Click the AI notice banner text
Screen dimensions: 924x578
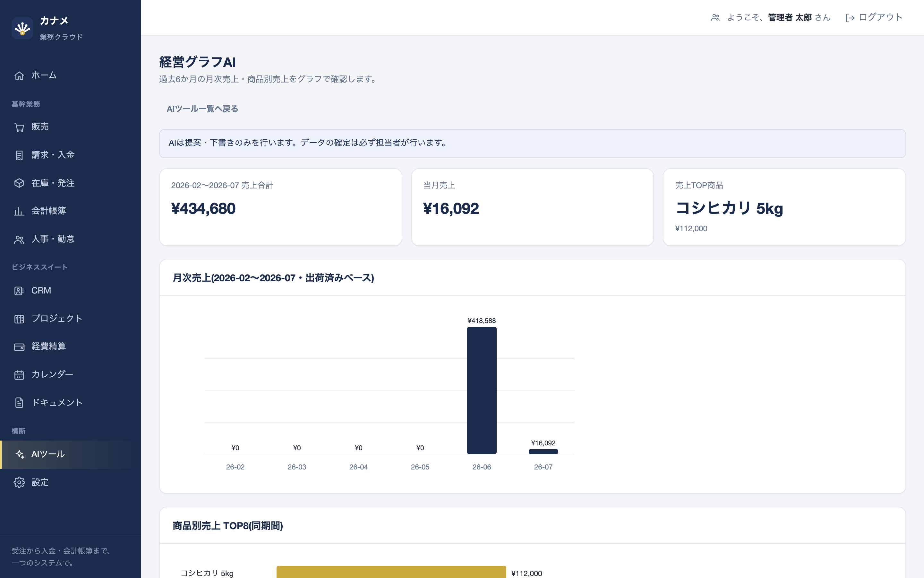click(x=308, y=143)
